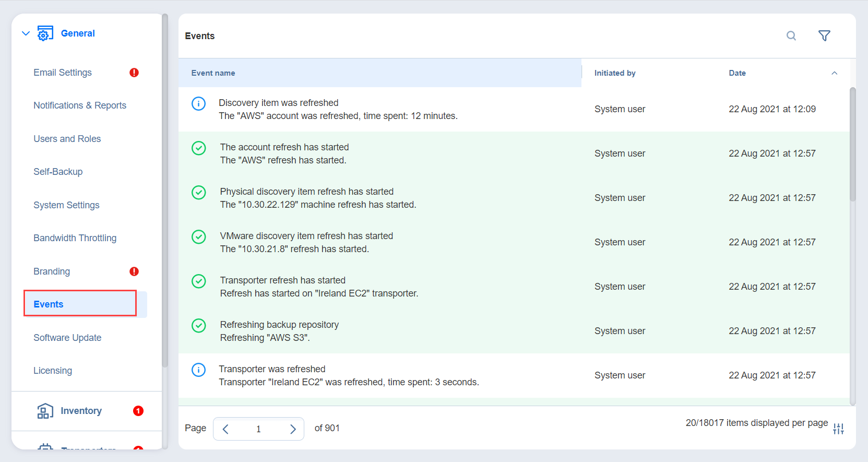Open Notifications & Reports settings
Screen dimensions: 868x462
(x=80, y=105)
